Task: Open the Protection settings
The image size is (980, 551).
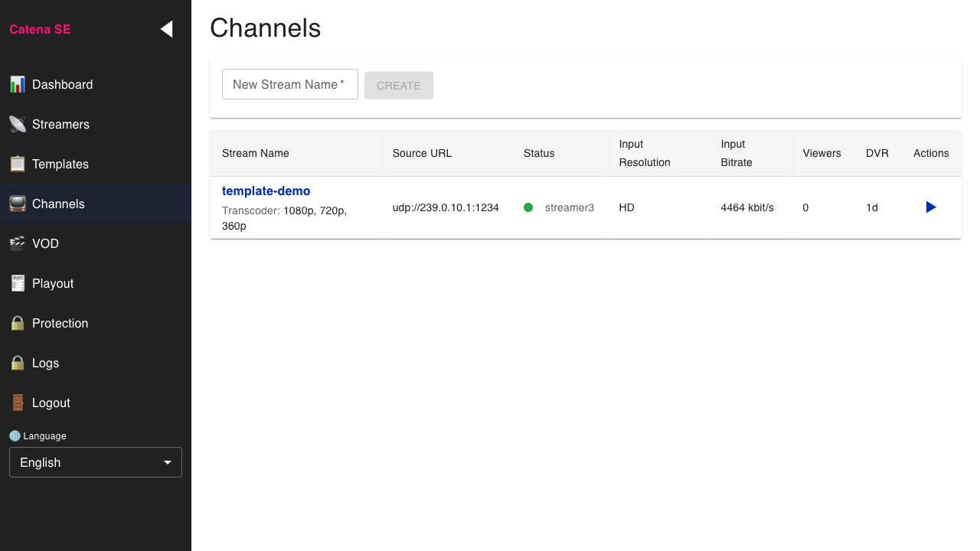Action: [x=59, y=323]
